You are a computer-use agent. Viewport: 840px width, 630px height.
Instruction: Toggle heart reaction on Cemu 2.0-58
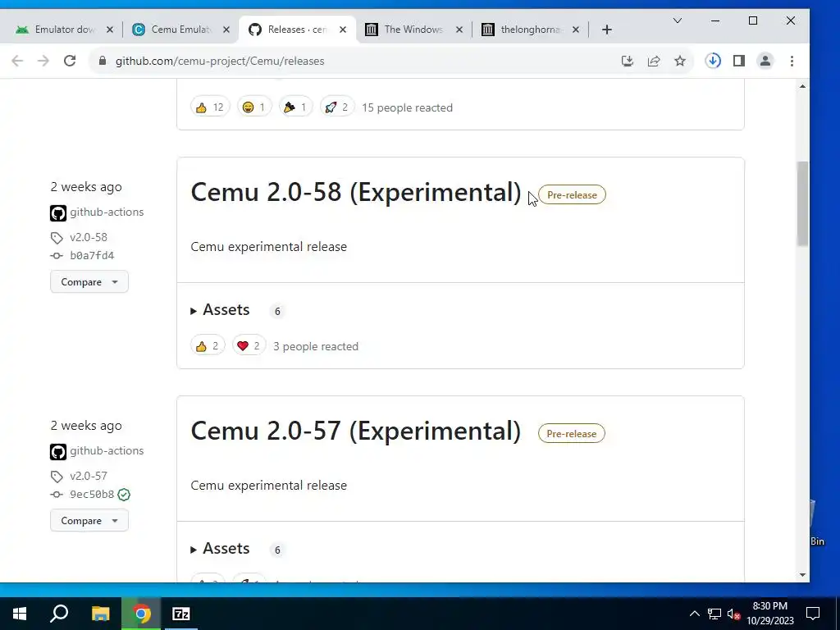click(x=249, y=346)
